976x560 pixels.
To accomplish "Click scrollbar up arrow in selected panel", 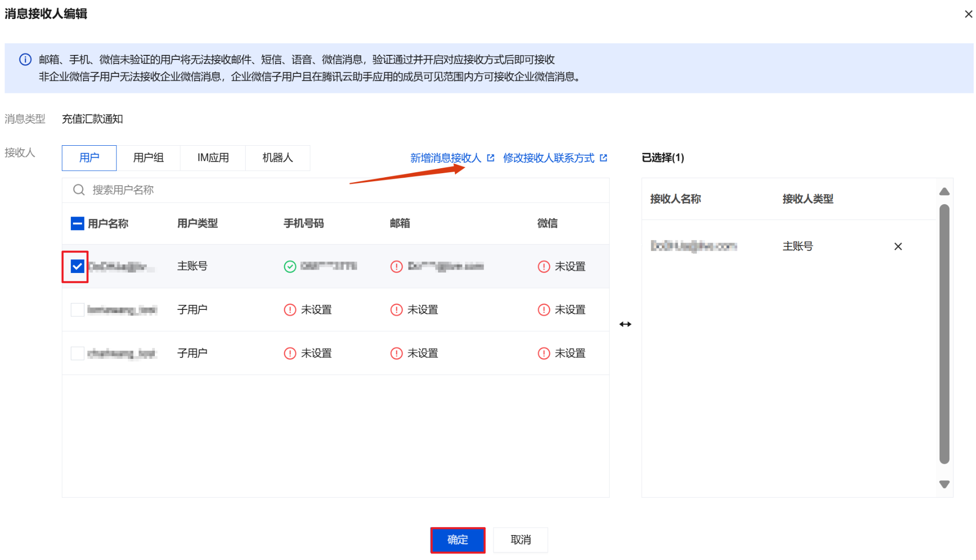I will coord(944,192).
